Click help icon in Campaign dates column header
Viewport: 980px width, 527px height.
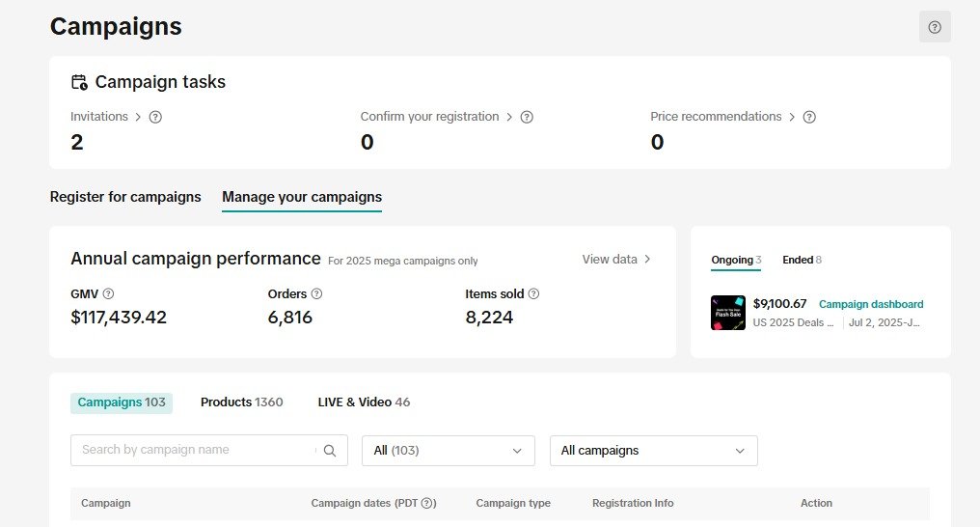[x=429, y=504]
